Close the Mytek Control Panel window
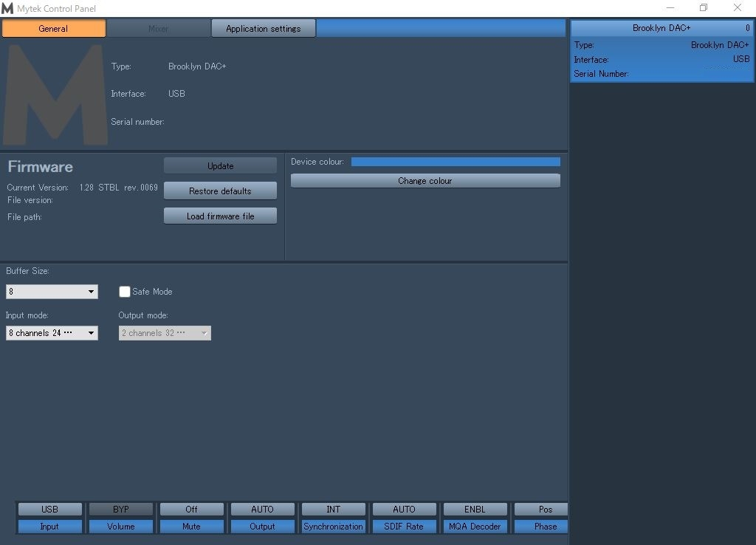The height and width of the screenshot is (545, 756). tap(738, 7)
